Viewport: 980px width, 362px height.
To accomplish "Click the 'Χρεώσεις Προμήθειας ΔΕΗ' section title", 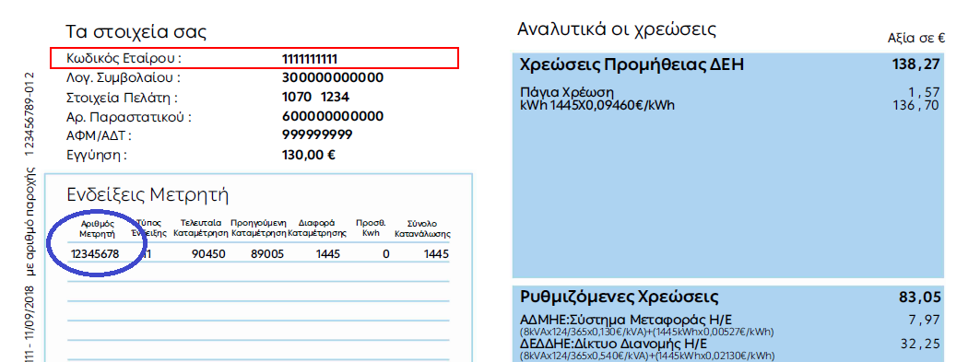I will [x=632, y=64].
